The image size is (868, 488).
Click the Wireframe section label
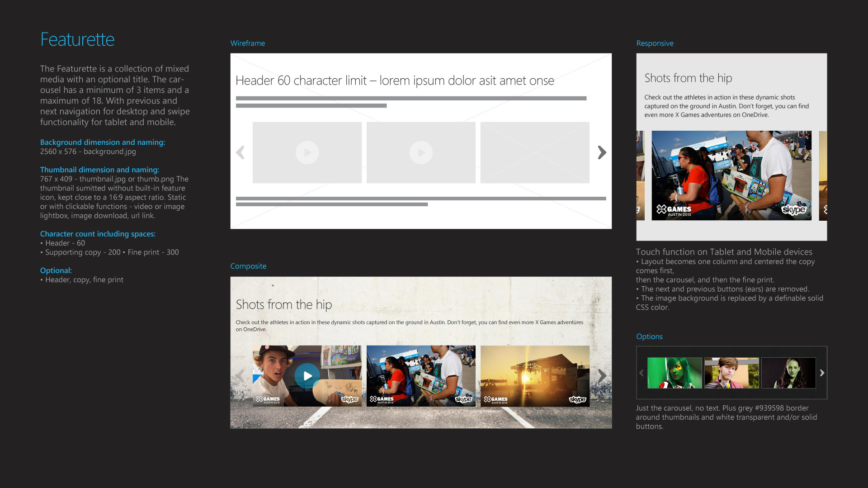pos(247,43)
